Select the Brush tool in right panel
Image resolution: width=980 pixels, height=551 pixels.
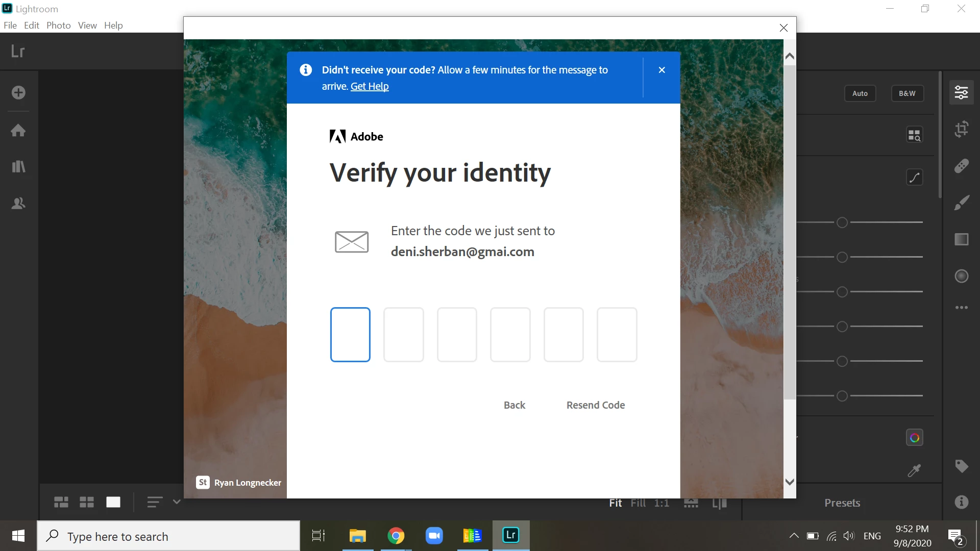962,203
